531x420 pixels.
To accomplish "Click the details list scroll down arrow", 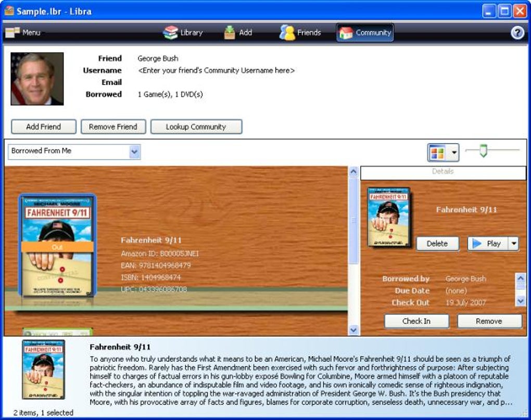I will (520, 300).
